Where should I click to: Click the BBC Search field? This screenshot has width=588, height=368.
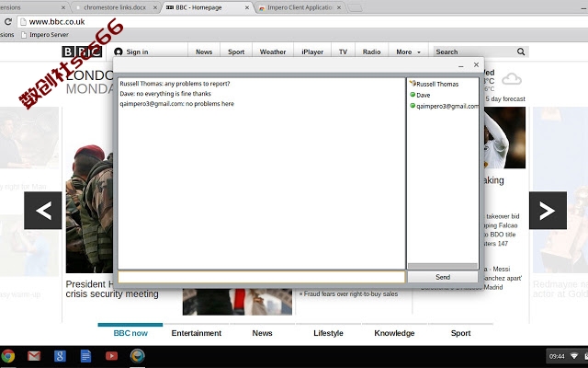point(474,52)
